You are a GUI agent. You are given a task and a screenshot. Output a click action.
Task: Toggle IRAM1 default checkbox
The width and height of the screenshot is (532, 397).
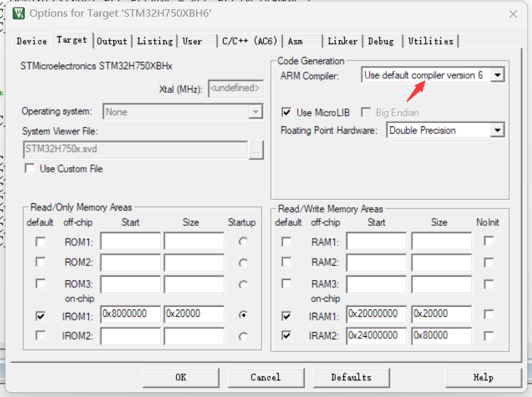point(286,316)
